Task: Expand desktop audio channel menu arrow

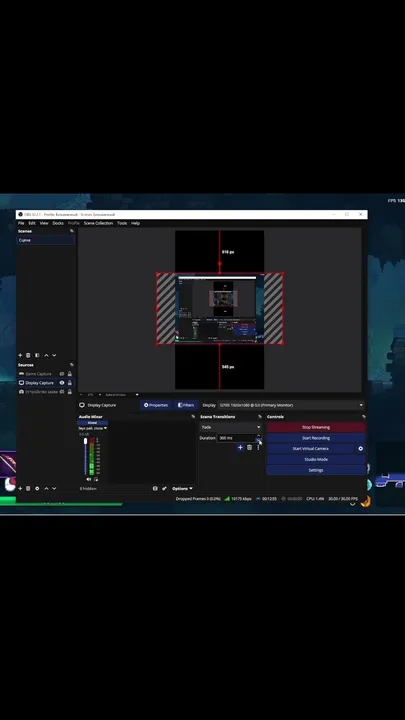Action: pos(105,428)
